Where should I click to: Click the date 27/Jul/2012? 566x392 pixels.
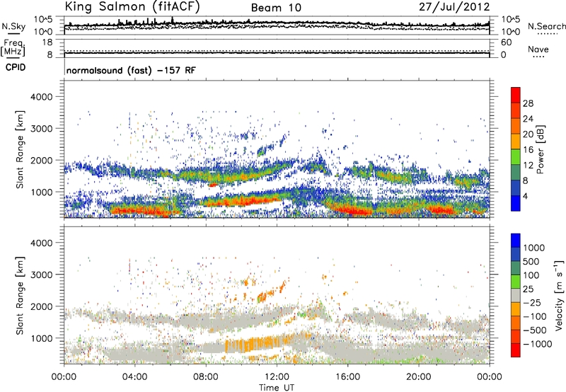pyautogui.click(x=454, y=7)
